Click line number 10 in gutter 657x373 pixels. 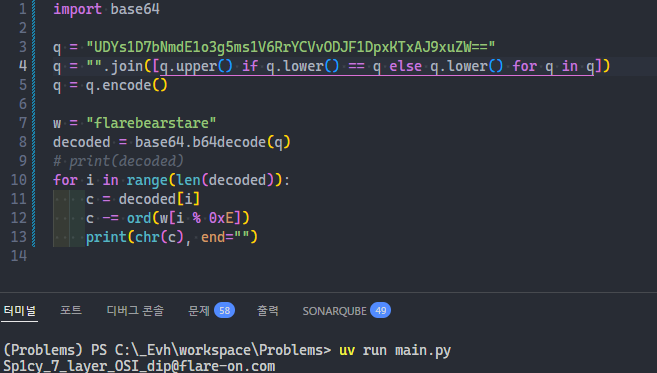pyautogui.click(x=18, y=180)
